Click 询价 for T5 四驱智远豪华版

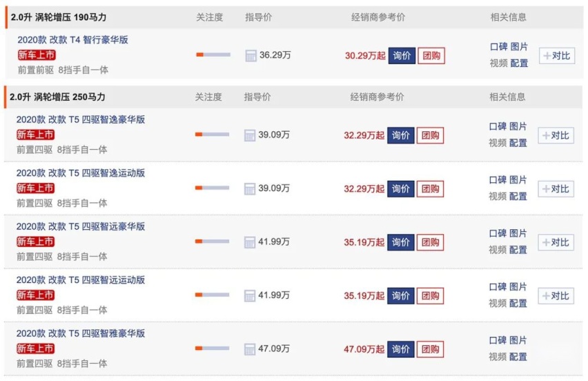[x=400, y=242]
